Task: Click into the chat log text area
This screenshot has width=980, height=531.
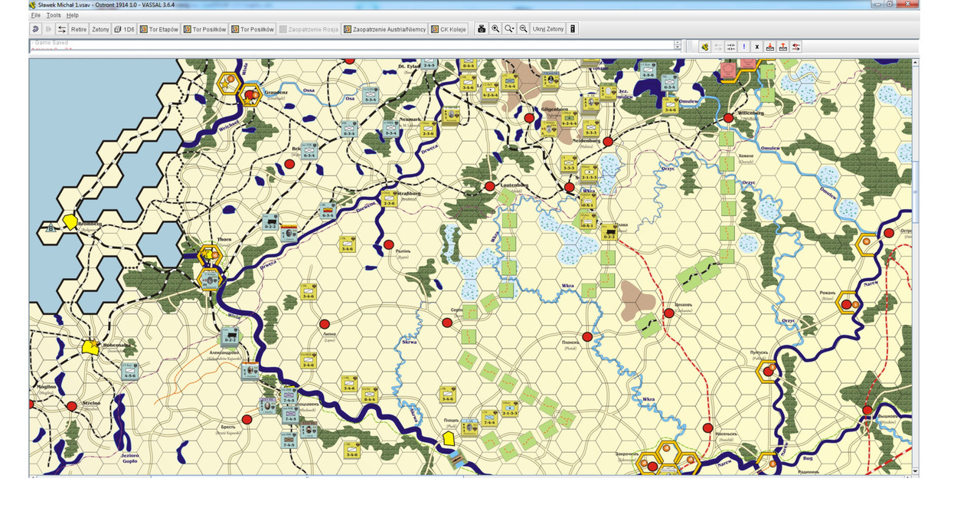Action: [x=352, y=46]
